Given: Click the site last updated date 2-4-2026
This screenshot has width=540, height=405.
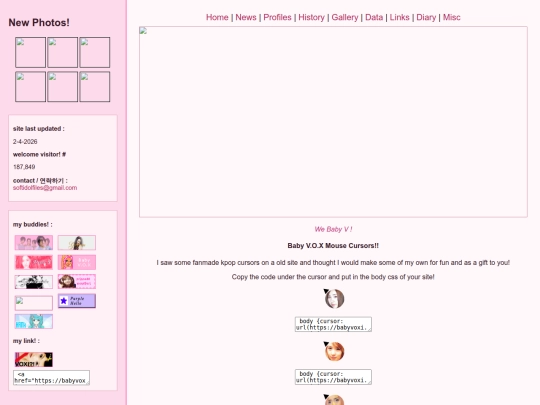Looking at the screenshot, I should [x=25, y=142].
